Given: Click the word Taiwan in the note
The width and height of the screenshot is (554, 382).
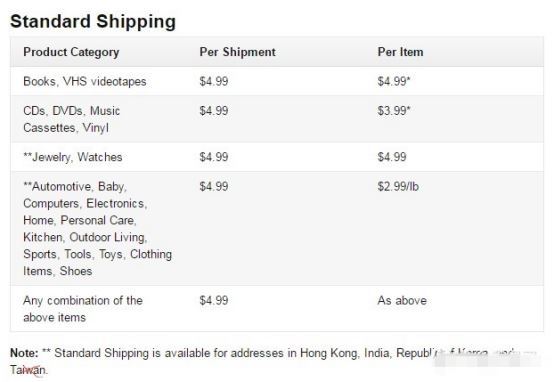Looking at the screenshot, I should [28, 370].
